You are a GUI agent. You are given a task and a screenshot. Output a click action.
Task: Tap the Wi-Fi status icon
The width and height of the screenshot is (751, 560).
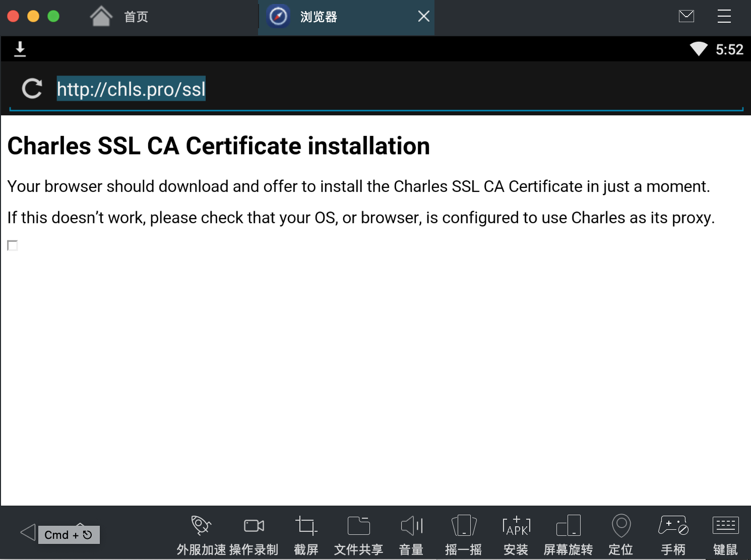pyautogui.click(x=699, y=49)
